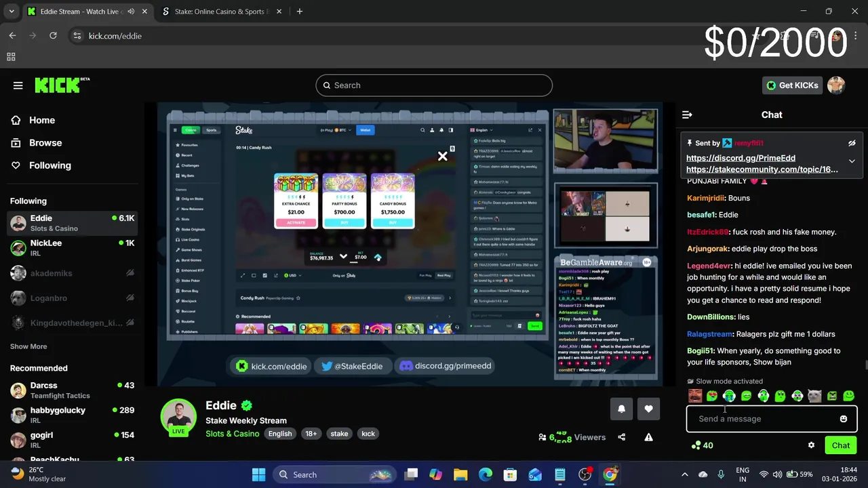Image resolution: width=868 pixels, height=488 pixels.
Task: Hide the pinned chat message
Action: (852, 143)
